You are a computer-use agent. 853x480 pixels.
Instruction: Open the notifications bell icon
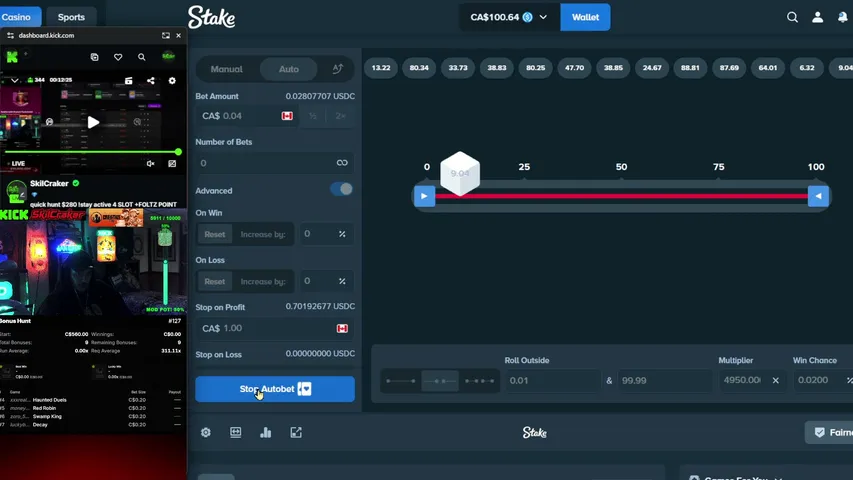point(843,17)
